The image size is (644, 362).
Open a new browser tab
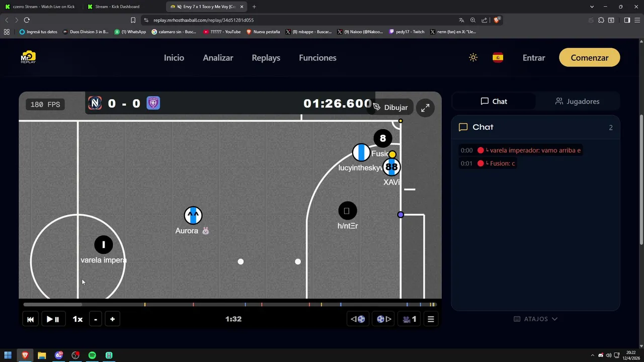click(254, 7)
